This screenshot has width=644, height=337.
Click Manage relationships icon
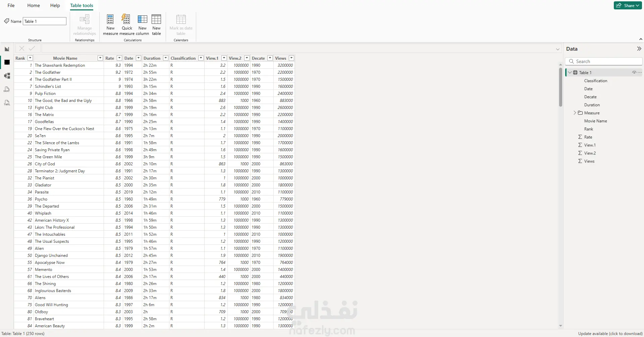[85, 19]
